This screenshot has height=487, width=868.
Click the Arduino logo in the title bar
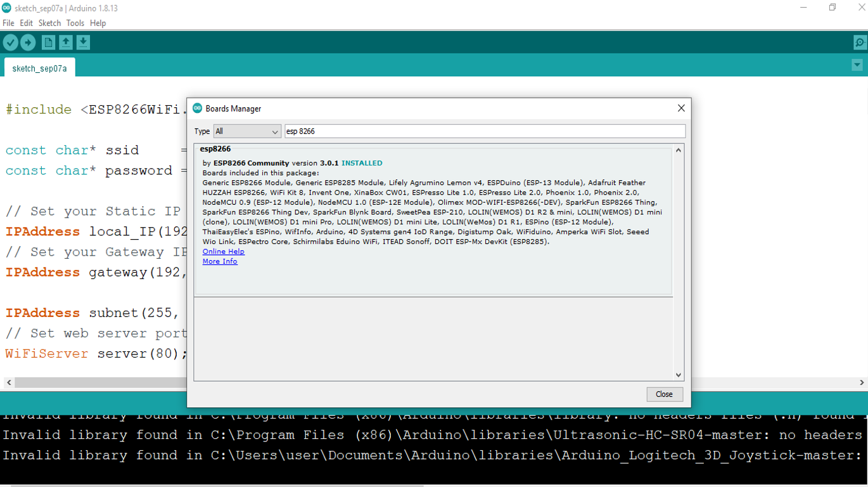coord(6,8)
